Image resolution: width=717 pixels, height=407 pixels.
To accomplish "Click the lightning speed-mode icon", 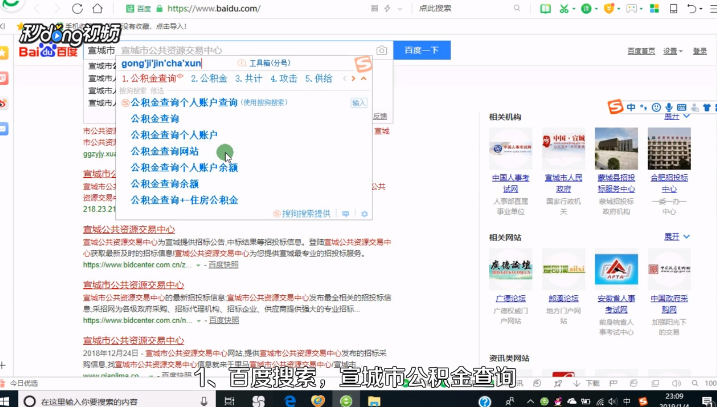I will coord(387,8).
